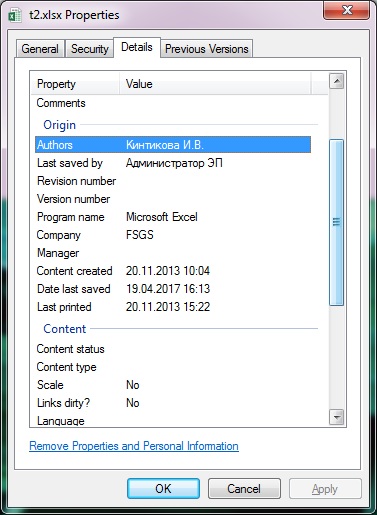Select the Content type row
Screen dimensions: 377x515
pyautogui.click(x=173, y=367)
